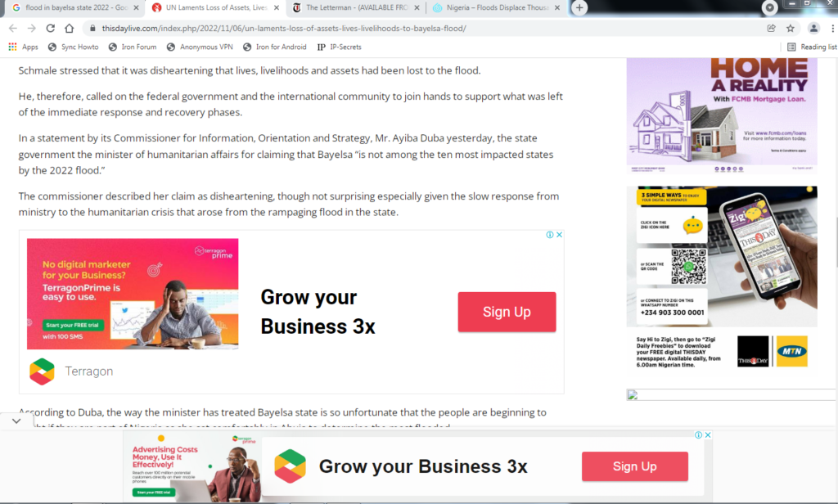Go to the browser home page icon

(x=70, y=29)
